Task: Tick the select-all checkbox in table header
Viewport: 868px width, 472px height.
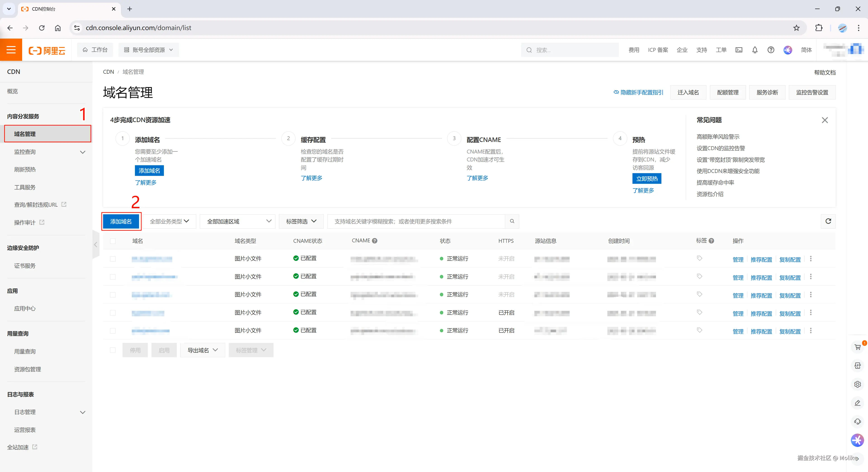Action: click(113, 241)
